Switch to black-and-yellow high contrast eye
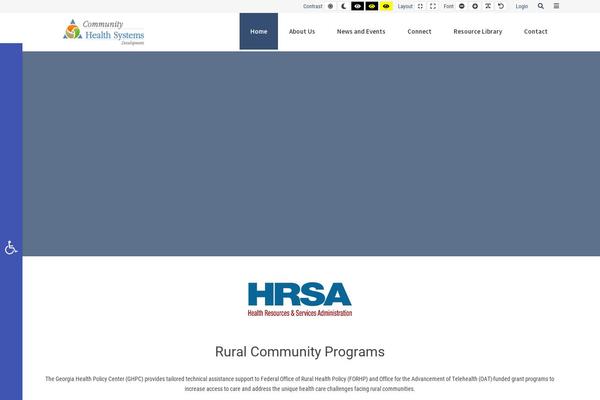The width and height of the screenshot is (600, 400). pos(372,6)
